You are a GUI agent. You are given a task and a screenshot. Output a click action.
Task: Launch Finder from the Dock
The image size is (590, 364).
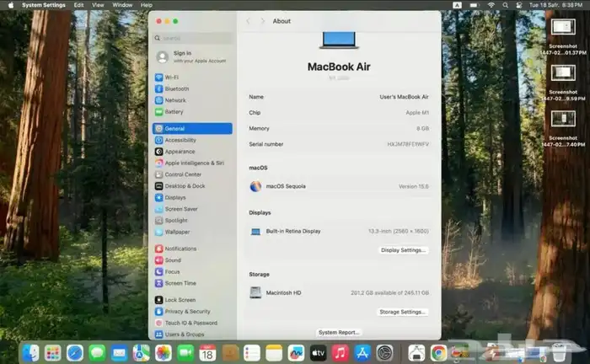tap(30, 353)
